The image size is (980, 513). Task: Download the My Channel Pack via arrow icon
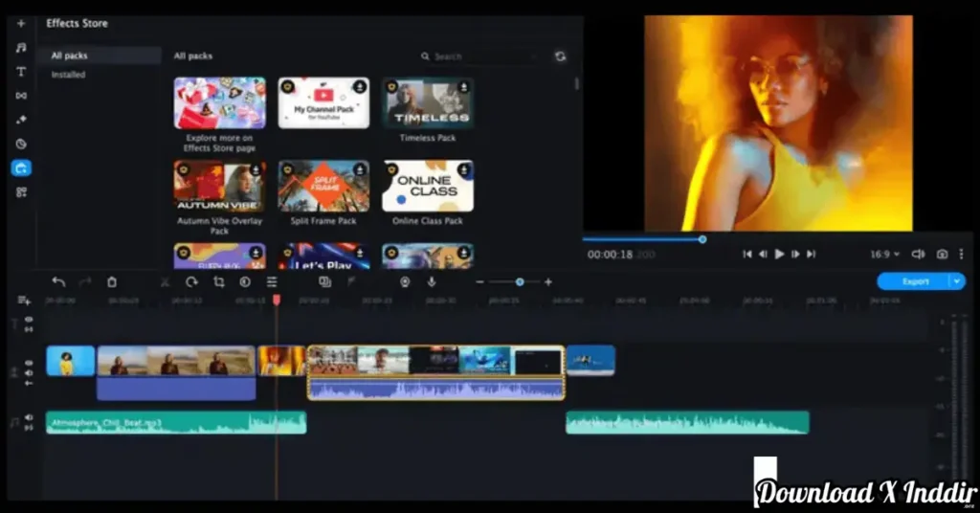(x=360, y=87)
